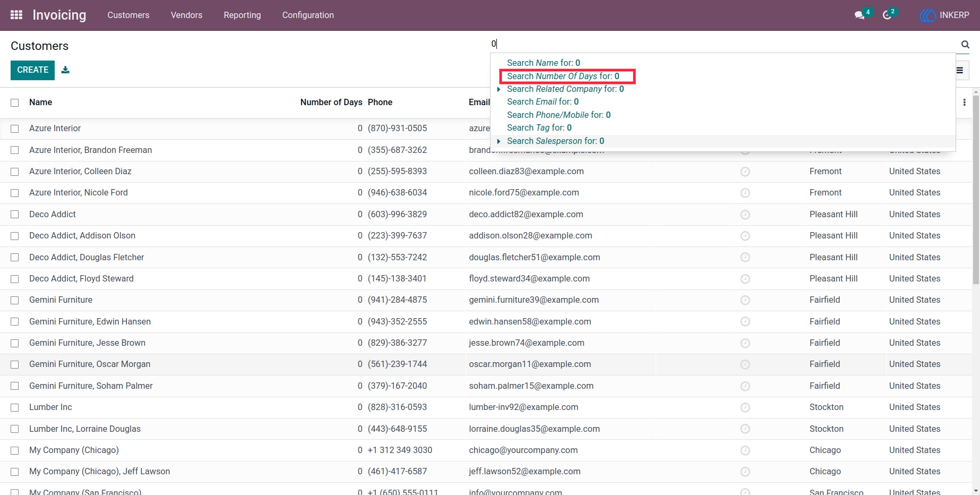This screenshot has height=495, width=980.
Task: Choose Search Name for: 0
Action: coord(543,63)
